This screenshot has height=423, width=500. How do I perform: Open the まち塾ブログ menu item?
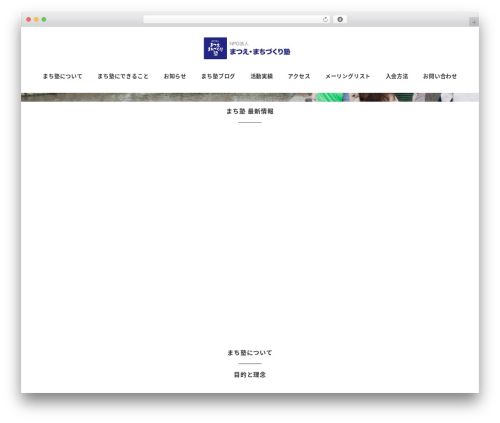click(218, 76)
